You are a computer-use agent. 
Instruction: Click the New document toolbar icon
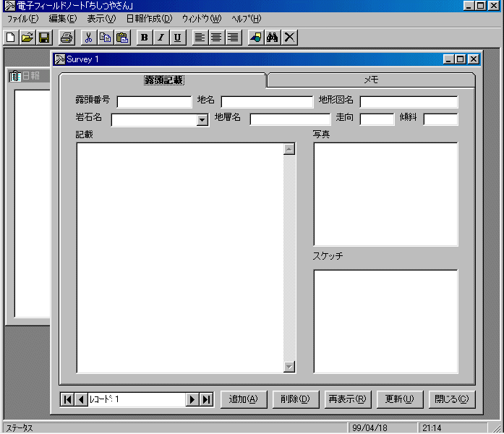click(11, 38)
